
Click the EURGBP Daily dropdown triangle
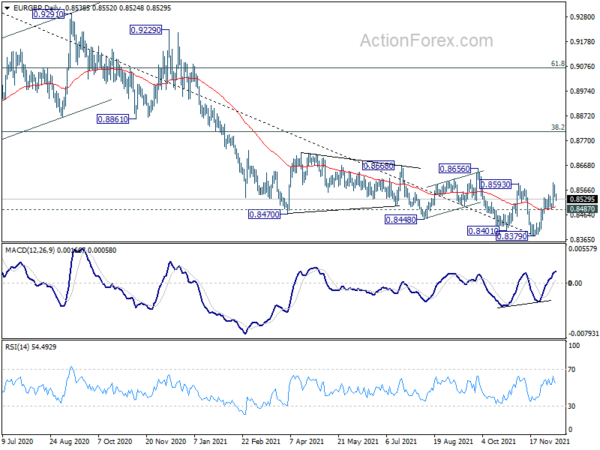7,8
